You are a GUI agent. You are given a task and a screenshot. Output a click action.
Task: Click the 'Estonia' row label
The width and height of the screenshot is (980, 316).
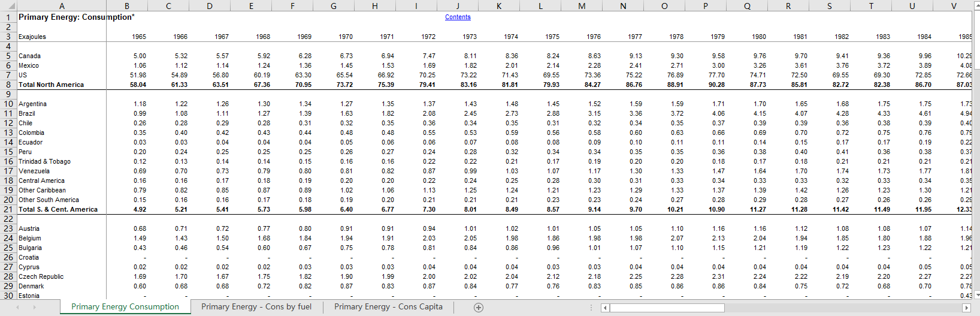(x=29, y=296)
